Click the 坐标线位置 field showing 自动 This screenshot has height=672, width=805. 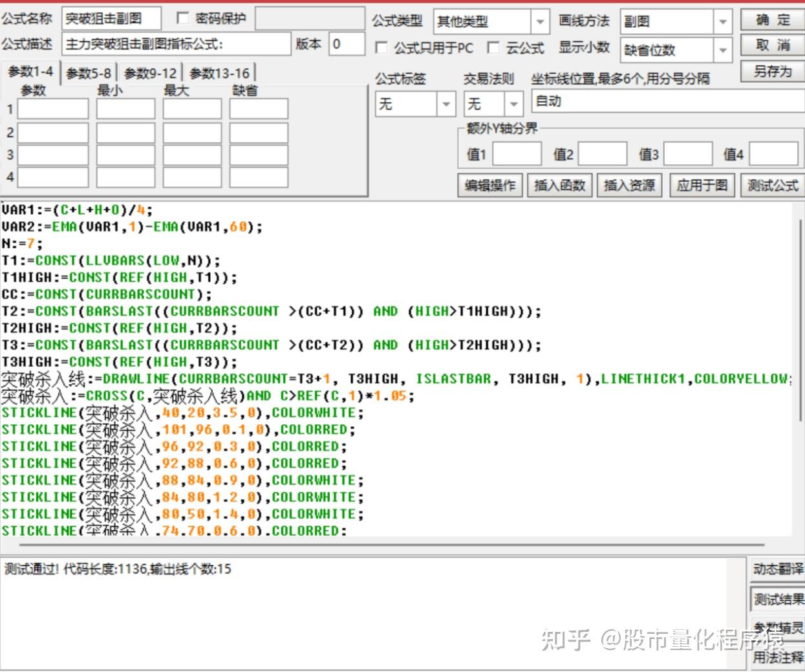(x=667, y=102)
